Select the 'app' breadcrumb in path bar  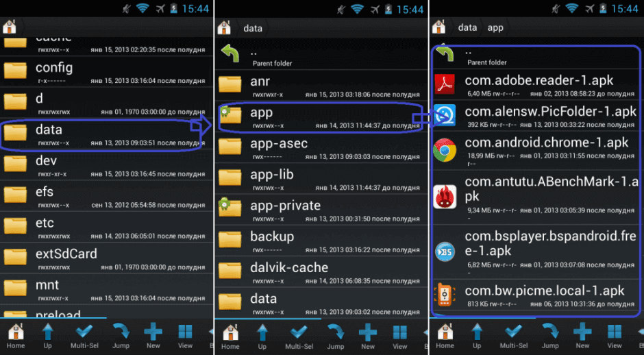click(495, 27)
